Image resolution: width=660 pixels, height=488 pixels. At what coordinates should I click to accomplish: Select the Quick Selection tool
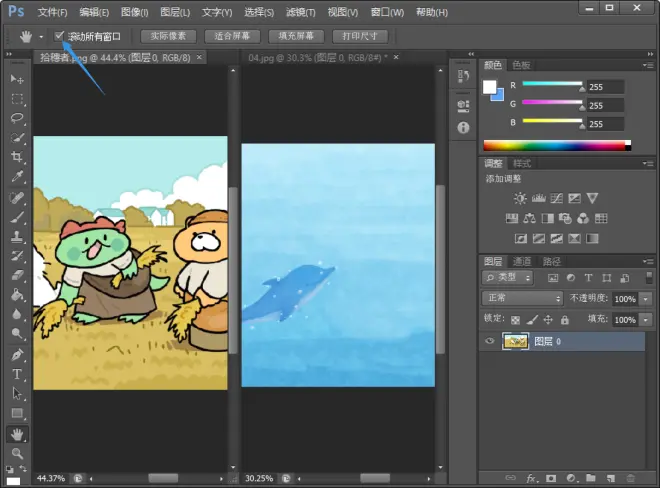click(x=17, y=138)
